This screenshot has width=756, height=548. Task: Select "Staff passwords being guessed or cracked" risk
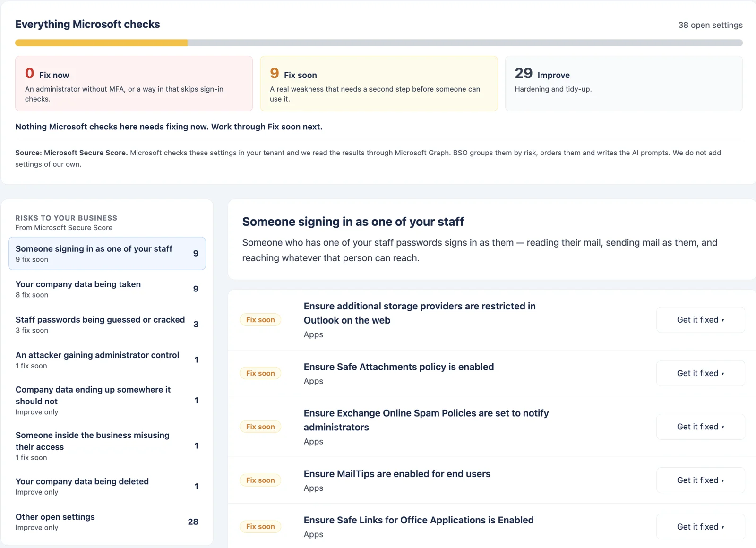[107, 325]
